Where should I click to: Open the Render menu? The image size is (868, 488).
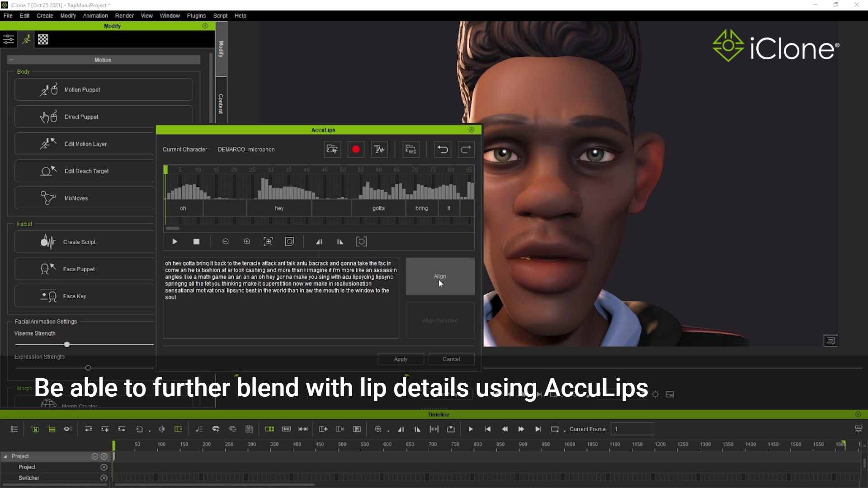(124, 15)
